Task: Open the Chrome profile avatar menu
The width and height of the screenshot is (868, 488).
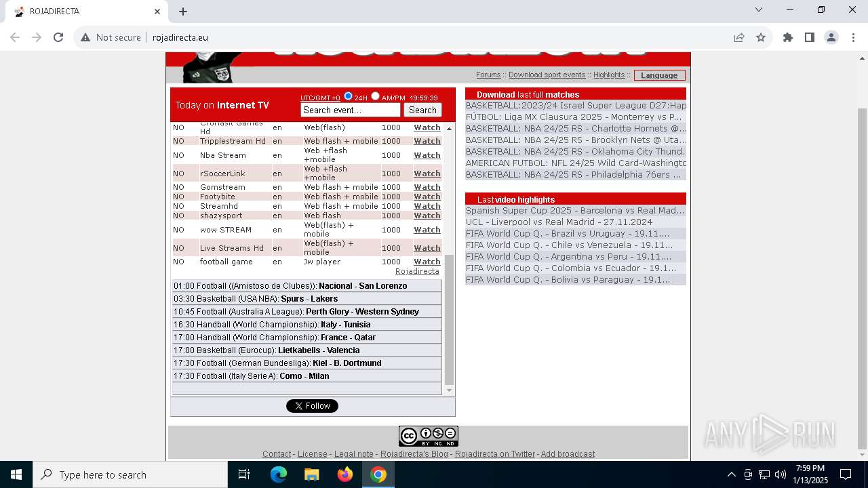Action: 831,37
